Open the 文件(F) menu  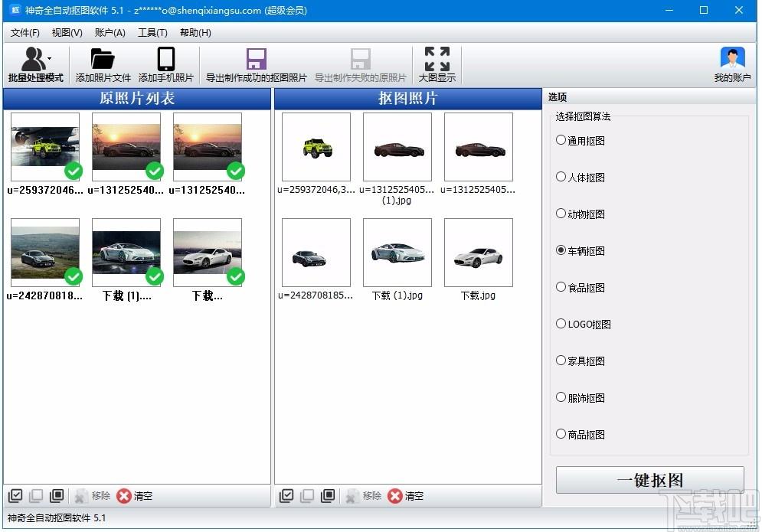point(25,33)
